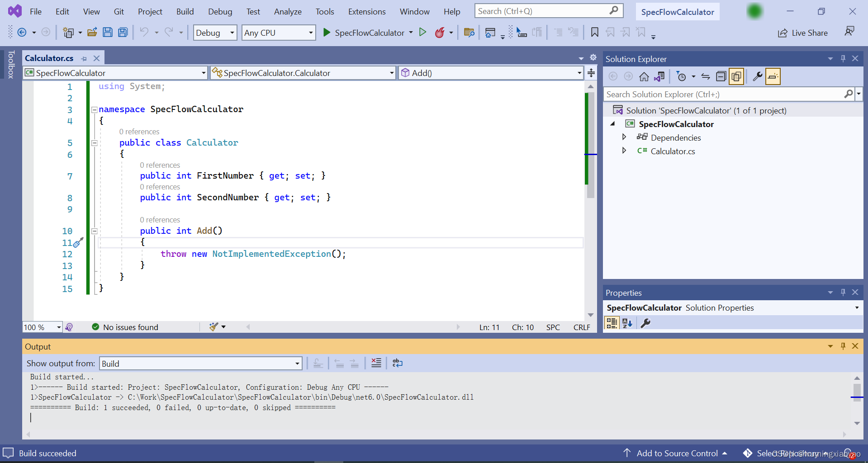Sync with Active Document icon
868x463 pixels.
click(706, 76)
